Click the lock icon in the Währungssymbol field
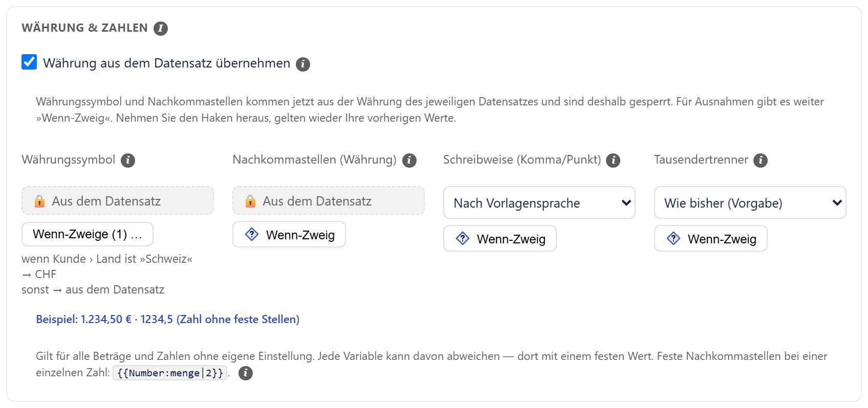Viewport: 868px width, 408px height. pyautogui.click(x=39, y=201)
